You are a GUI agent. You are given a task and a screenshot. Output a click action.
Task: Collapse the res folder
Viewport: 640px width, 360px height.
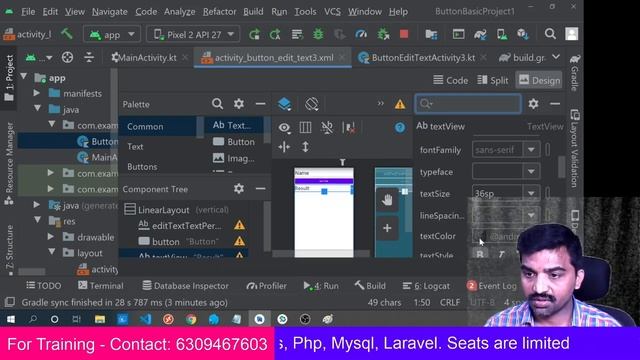[x=38, y=220]
